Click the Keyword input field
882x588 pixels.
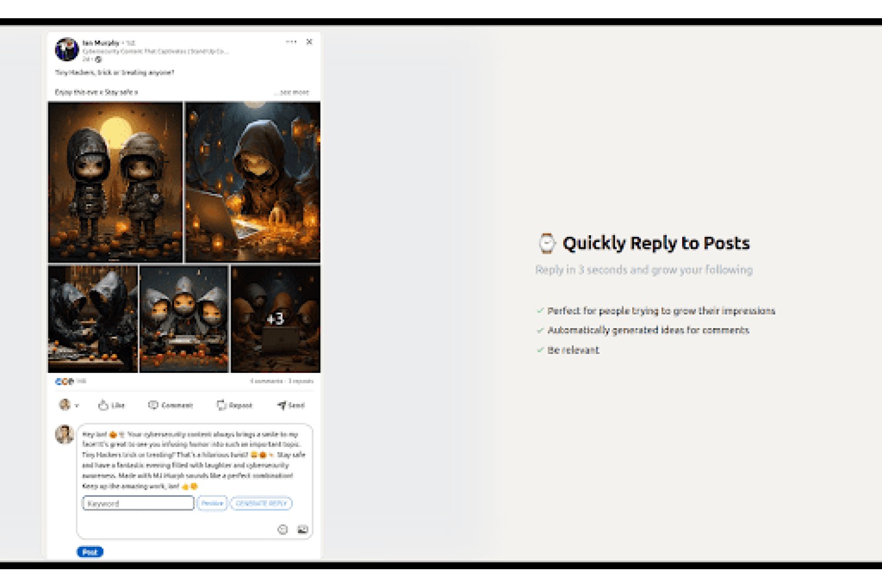(138, 503)
